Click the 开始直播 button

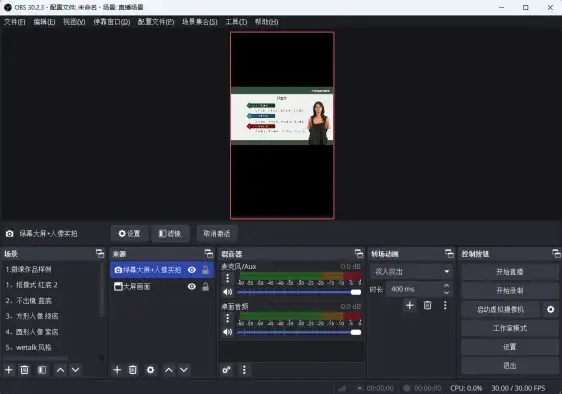coord(509,272)
